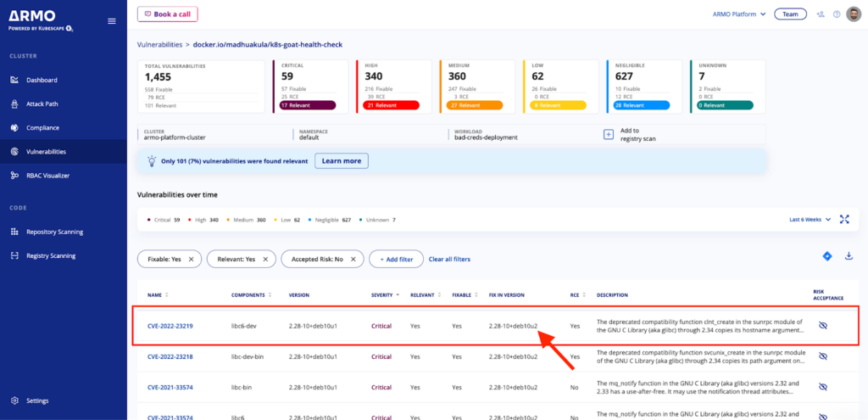The width and height of the screenshot is (868, 420).
Task: Click the Attack Path icon
Action: point(15,104)
